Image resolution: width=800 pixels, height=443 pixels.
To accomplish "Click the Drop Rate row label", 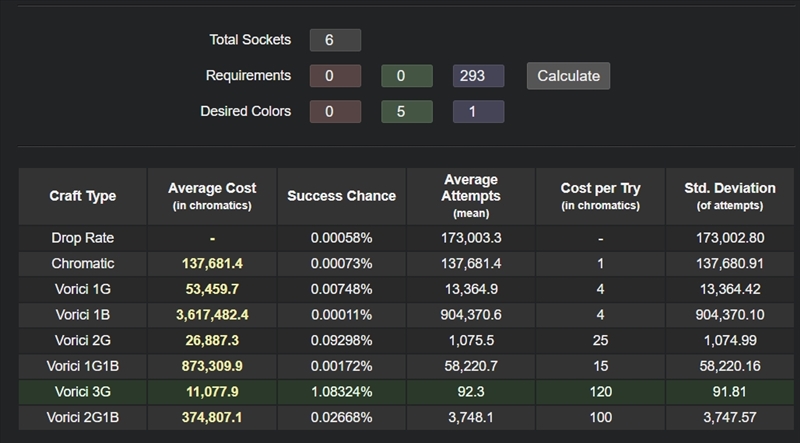I will pos(82,238).
